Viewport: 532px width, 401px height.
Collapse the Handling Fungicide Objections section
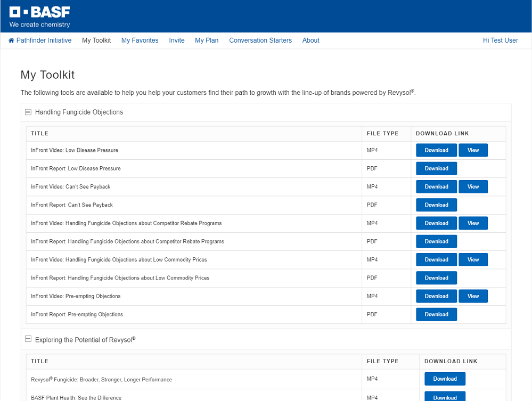pyautogui.click(x=28, y=112)
